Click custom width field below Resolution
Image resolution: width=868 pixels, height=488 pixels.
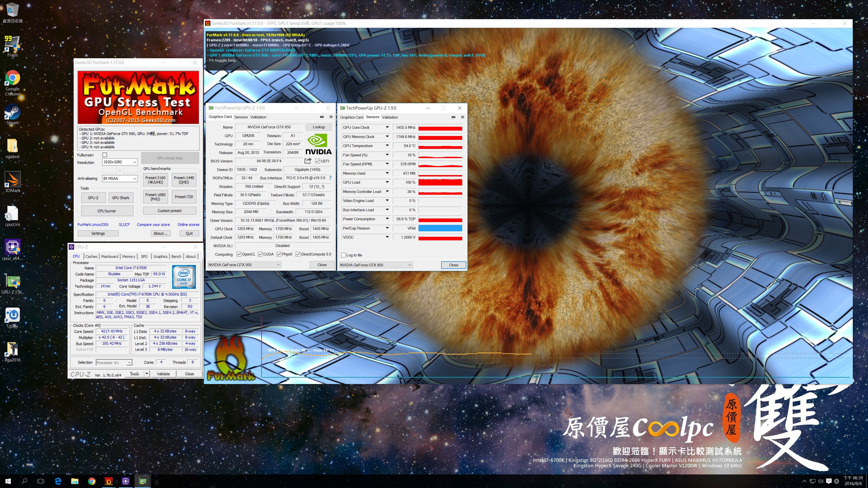pyautogui.click(x=109, y=170)
